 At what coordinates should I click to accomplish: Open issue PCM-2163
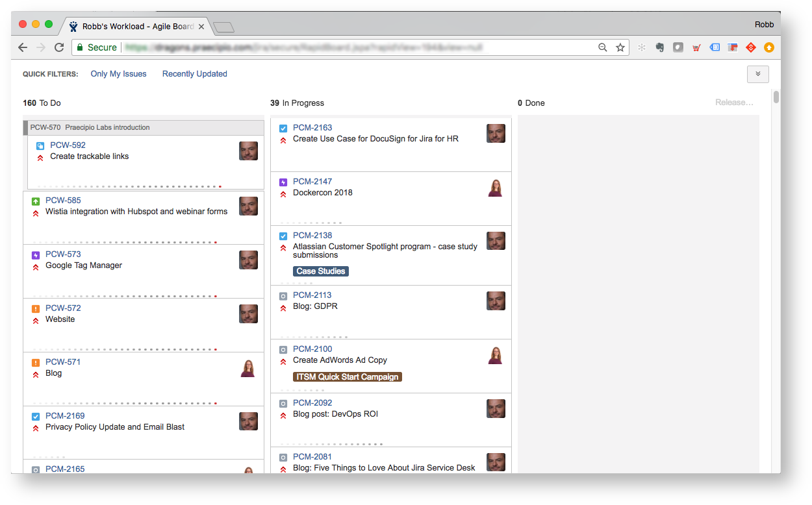pos(312,128)
